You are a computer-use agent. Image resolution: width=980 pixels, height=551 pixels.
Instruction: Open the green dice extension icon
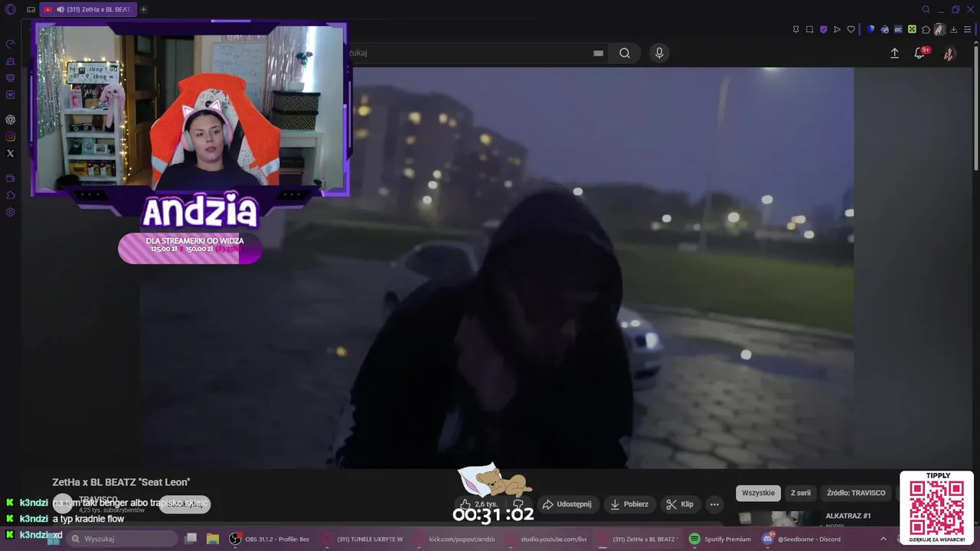pos(912,29)
